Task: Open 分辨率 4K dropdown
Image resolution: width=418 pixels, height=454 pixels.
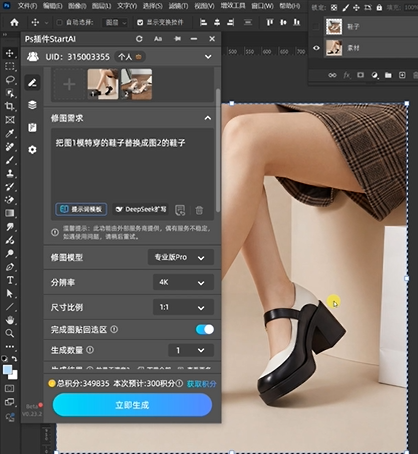Action: click(183, 282)
